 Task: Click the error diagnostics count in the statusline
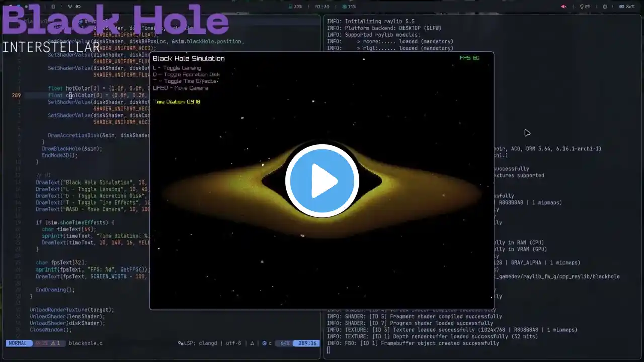[43, 343]
